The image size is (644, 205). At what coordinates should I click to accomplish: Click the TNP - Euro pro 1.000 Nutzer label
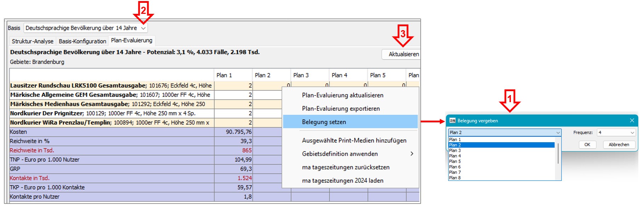tap(45, 160)
